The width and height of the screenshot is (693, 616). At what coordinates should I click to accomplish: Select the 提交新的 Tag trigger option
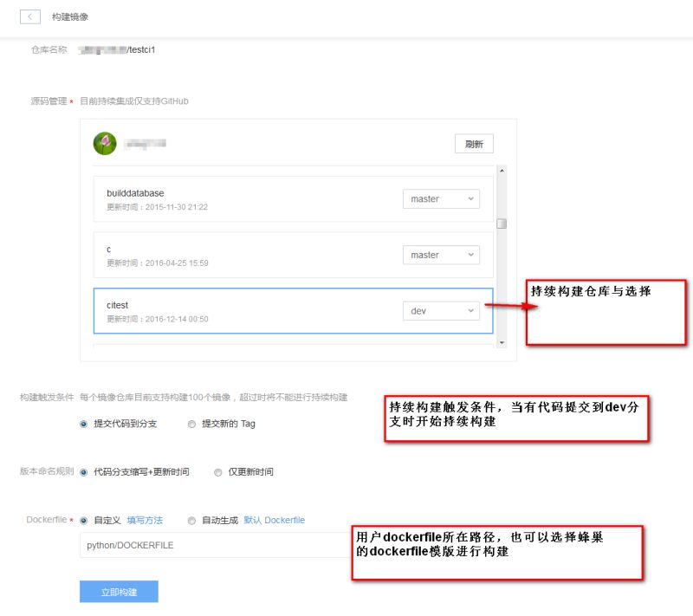click(x=191, y=424)
